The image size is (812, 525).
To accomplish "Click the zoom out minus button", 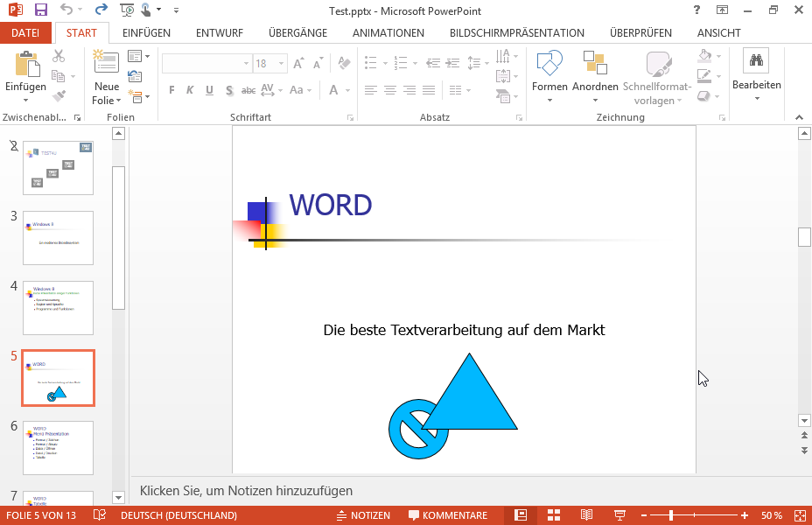I will pos(644,515).
